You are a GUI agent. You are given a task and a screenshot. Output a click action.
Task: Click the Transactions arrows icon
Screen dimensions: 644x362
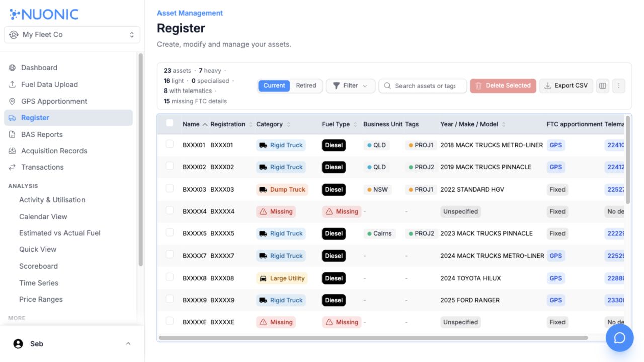coord(12,167)
